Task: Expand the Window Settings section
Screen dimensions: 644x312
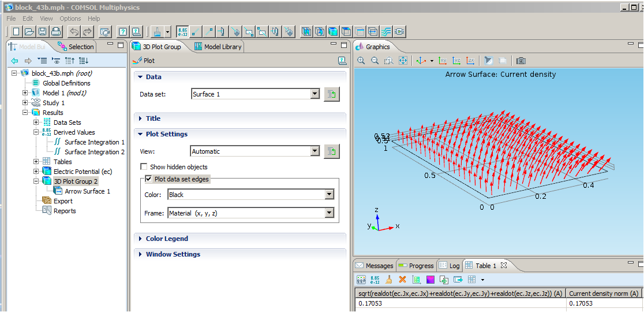Action: pyautogui.click(x=173, y=254)
